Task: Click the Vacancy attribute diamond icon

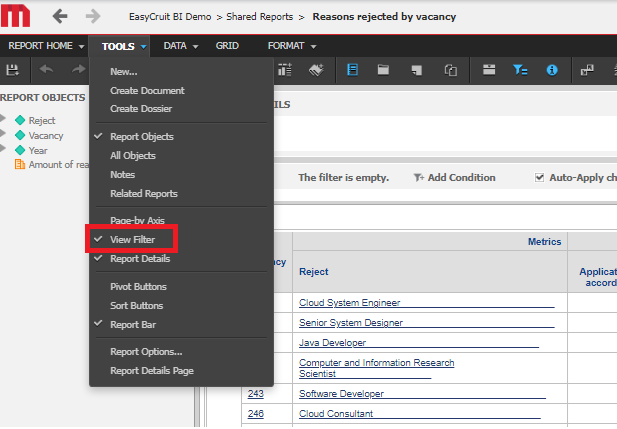Action: [x=20, y=135]
